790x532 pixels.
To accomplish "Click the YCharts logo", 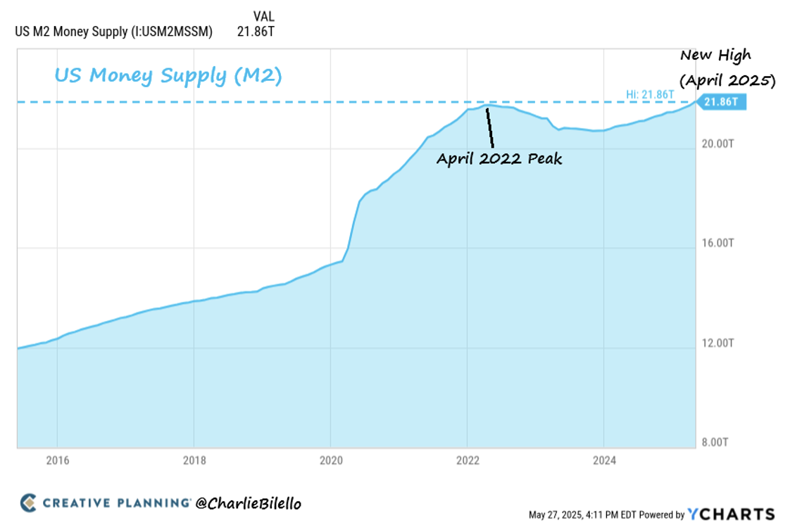I will (x=732, y=514).
